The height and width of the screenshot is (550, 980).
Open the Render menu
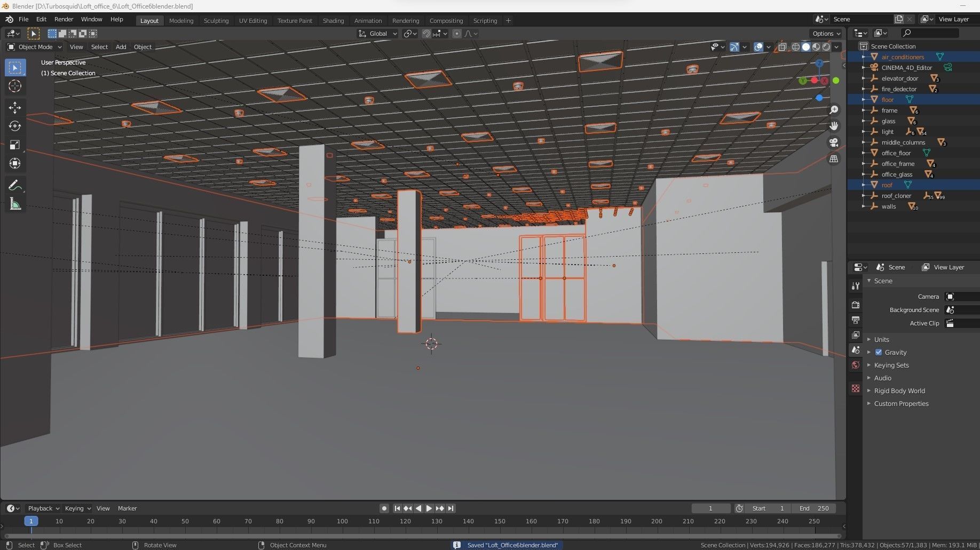pyautogui.click(x=64, y=19)
